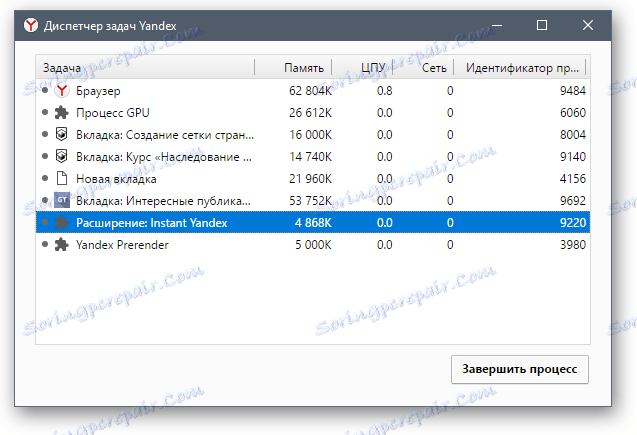The image size is (637, 435).
Task: Close the Диспетчер задач Yandex window
Action: coord(587,25)
